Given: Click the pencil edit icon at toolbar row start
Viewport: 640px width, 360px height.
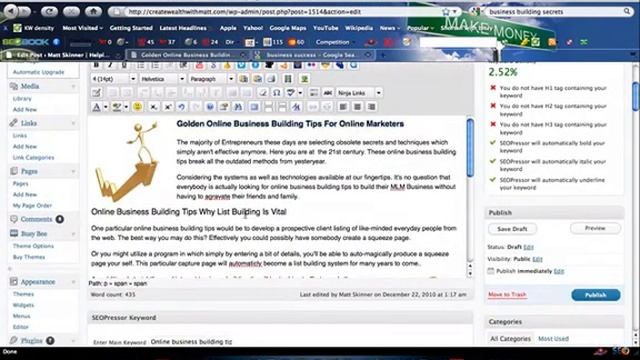Looking at the screenshot, I should pyautogui.click(x=96, y=93).
